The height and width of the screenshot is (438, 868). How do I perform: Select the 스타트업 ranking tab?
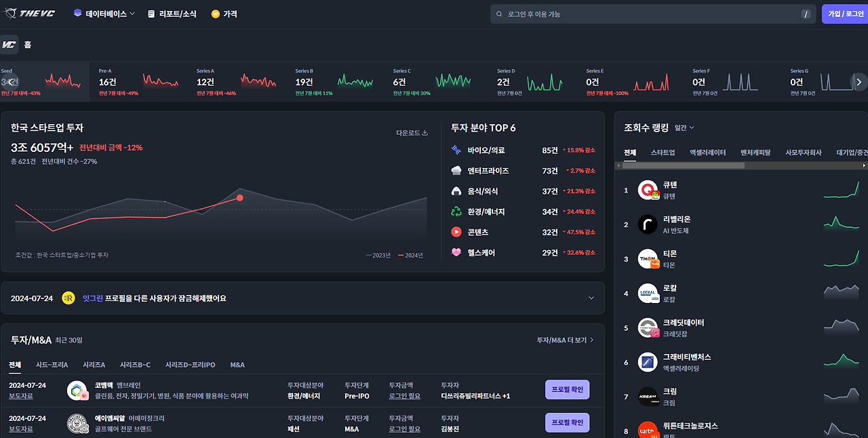click(x=663, y=153)
